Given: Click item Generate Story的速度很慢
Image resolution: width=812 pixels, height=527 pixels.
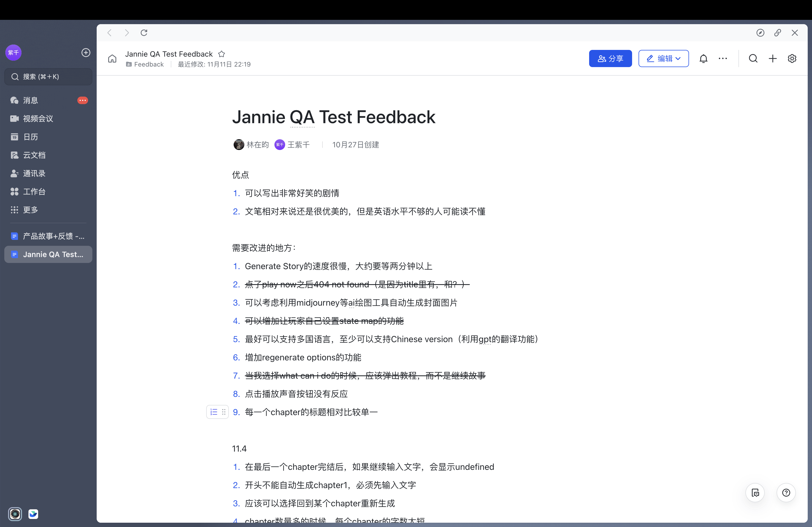Looking at the screenshot, I should pos(338,266).
